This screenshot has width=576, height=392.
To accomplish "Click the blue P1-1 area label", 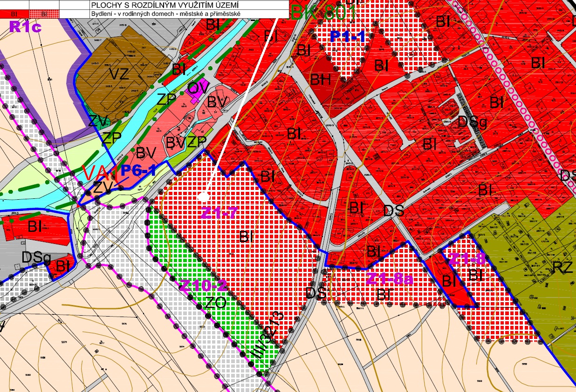I will (x=348, y=36).
